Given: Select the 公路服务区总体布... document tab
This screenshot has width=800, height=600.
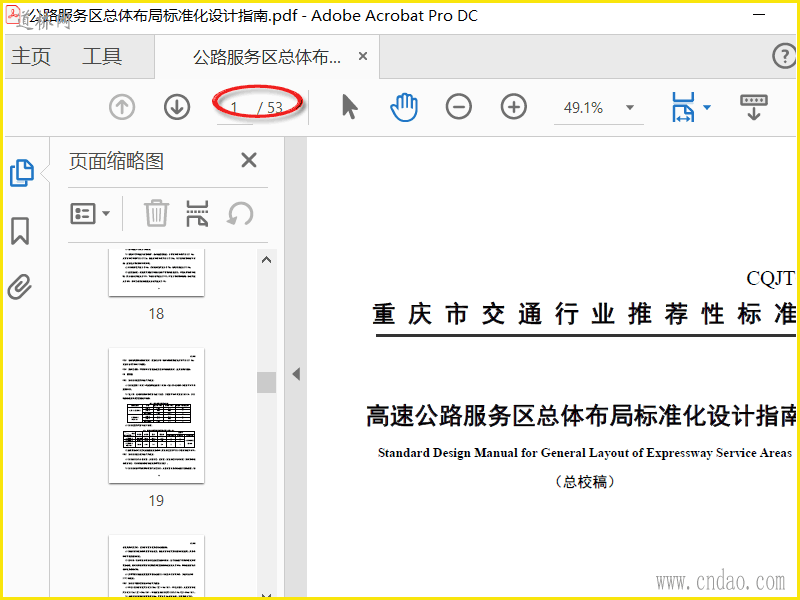Looking at the screenshot, I should click(x=267, y=57).
